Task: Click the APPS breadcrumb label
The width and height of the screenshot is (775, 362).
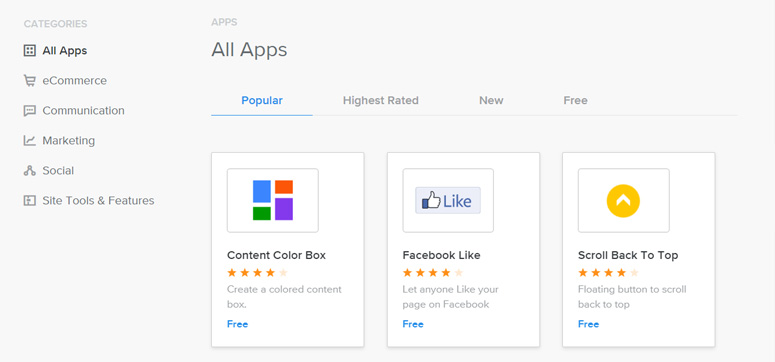Action: click(x=224, y=22)
